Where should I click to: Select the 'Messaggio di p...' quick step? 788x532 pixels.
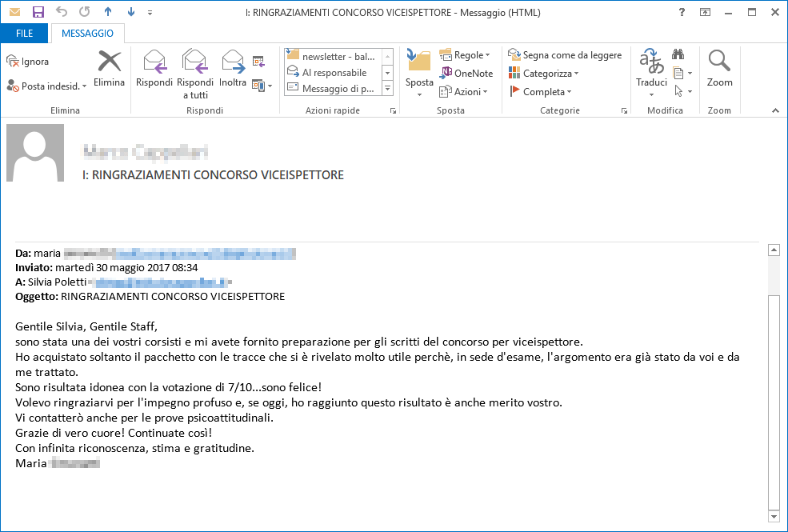(332, 89)
